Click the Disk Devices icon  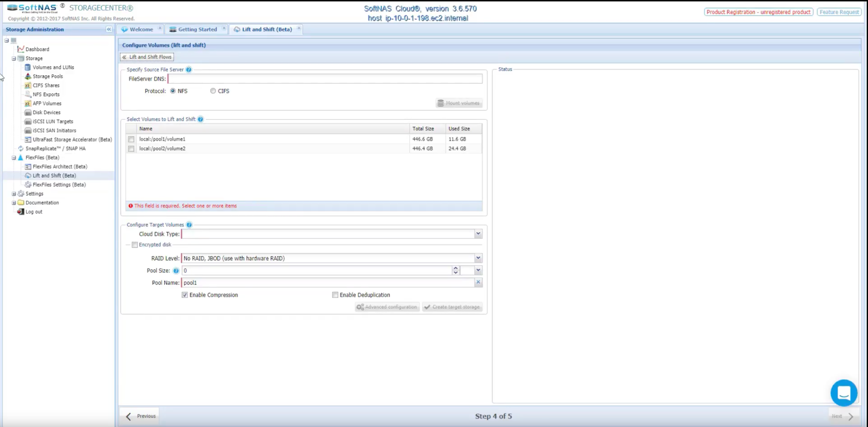(28, 112)
